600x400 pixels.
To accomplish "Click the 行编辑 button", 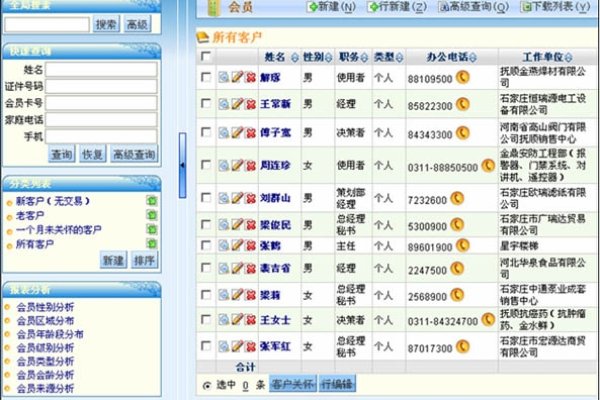I will point(337,384).
